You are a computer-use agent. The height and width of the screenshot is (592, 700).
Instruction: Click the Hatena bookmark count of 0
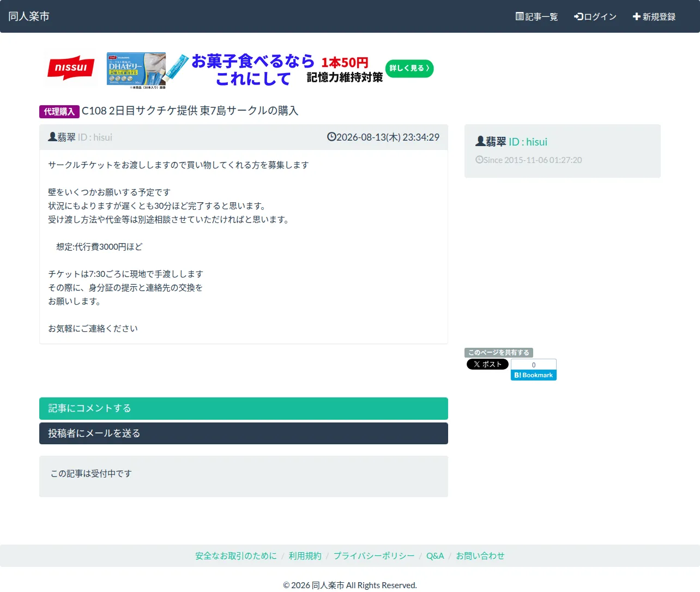coord(534,365)
